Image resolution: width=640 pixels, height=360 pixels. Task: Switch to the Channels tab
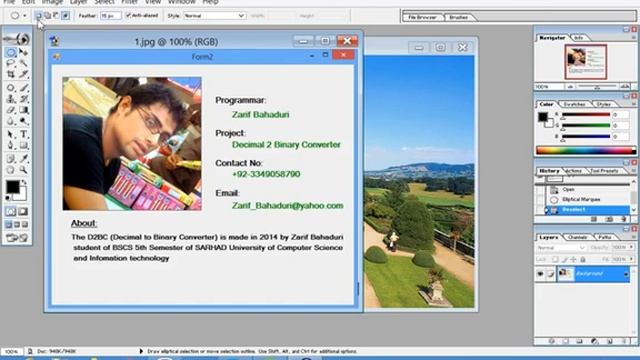point(578,237)
